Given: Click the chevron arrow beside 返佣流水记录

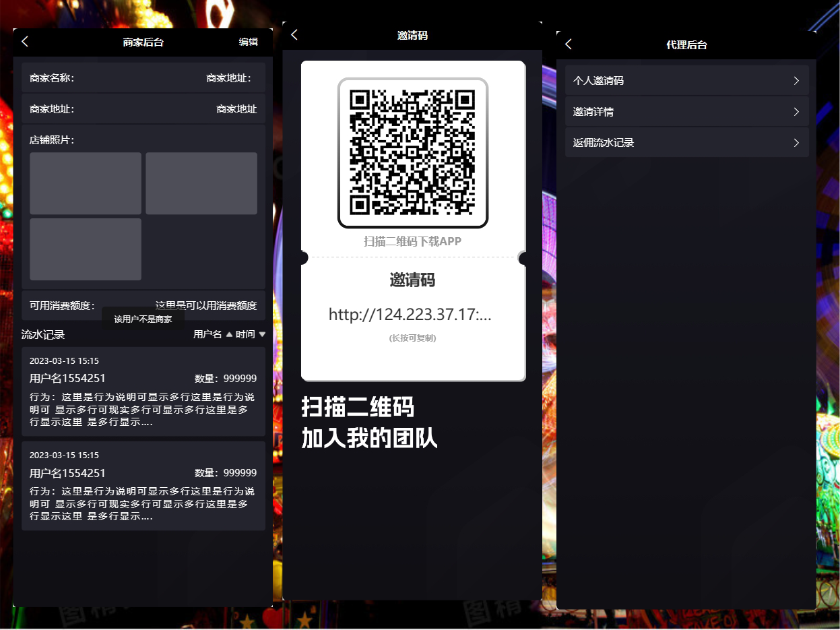Looking at the screenshot, I should [796, 143].
